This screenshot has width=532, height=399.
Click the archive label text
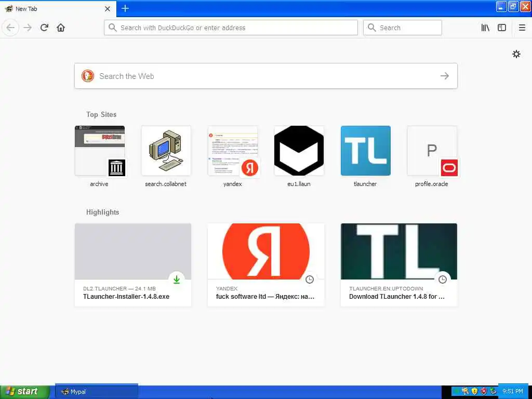[x=99, y=184]
